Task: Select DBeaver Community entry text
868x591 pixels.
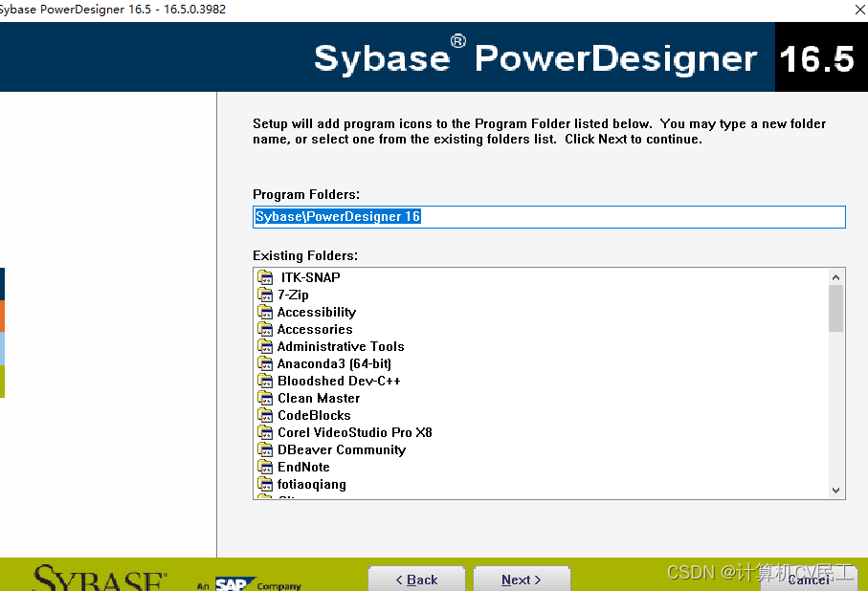Action: click(342, 449)
